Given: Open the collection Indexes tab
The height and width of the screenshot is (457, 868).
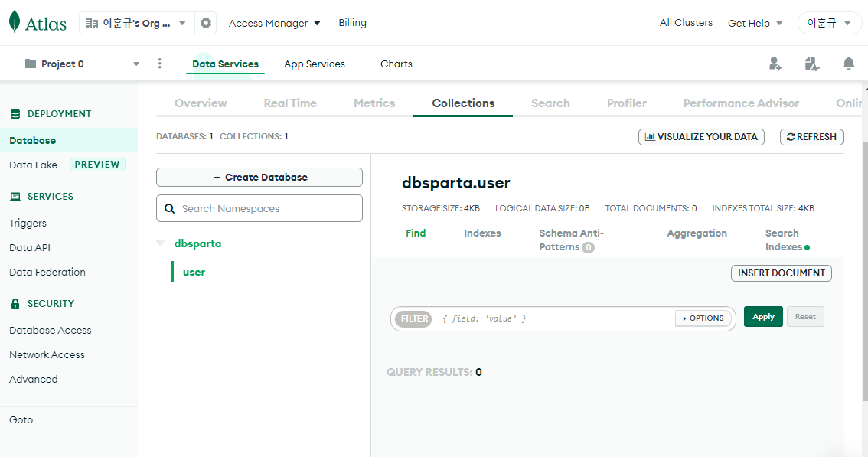Looking at the screenshot, I should click(x=482, y=233).
